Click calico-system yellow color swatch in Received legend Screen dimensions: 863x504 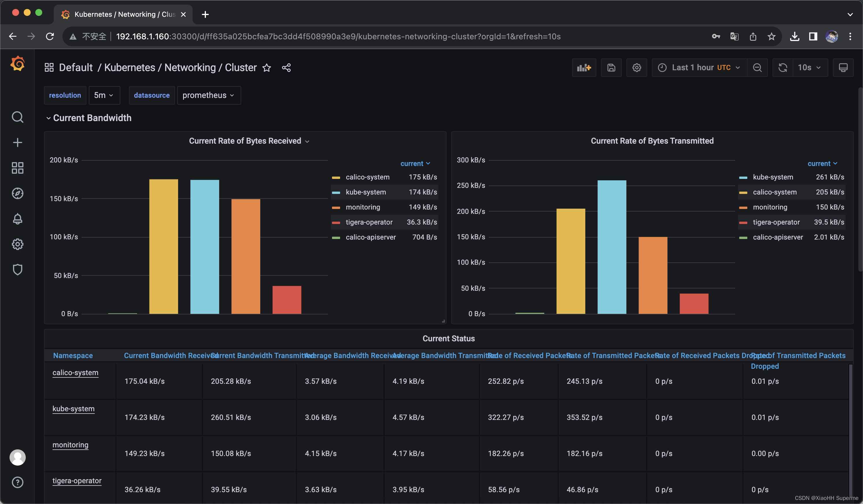pos(336,177)
